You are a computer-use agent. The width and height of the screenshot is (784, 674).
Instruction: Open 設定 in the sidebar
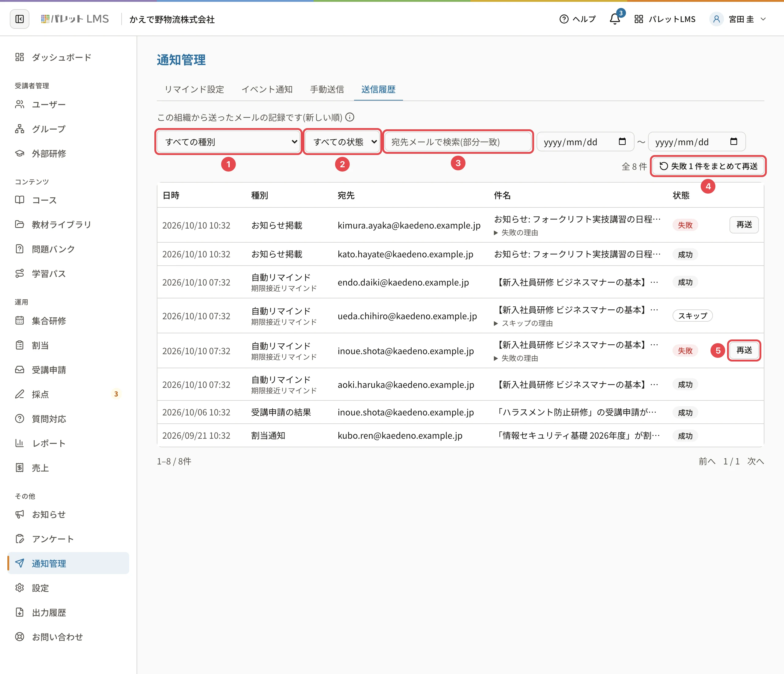pyautogui.click(x=68, y=588)
